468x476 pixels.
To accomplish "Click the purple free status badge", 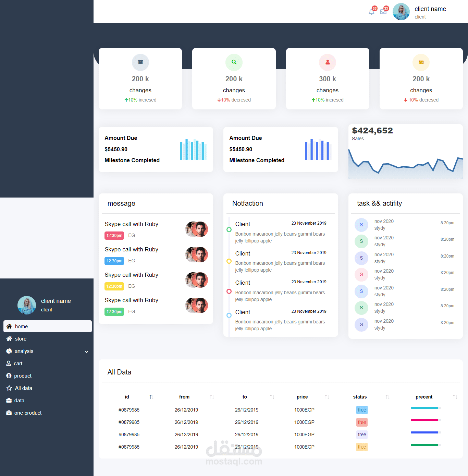I will [x=362, y=435].
